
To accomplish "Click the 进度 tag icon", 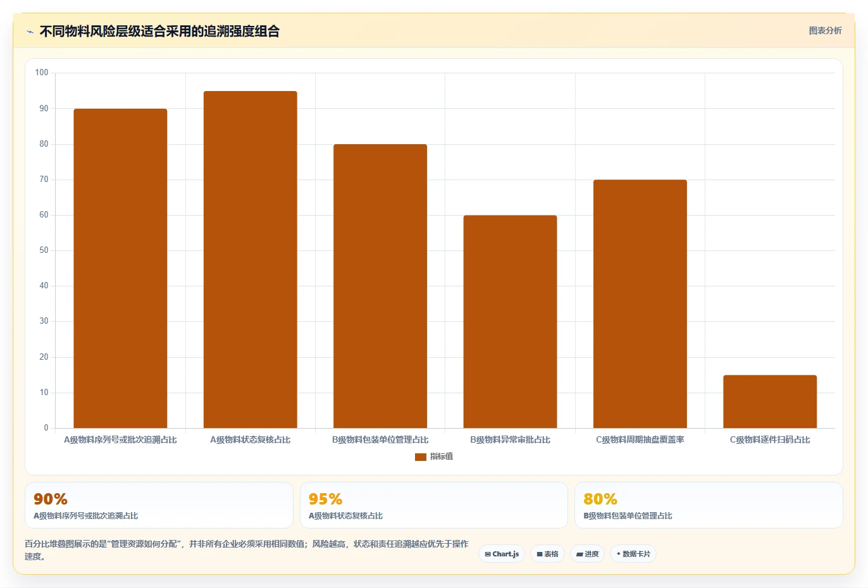I will coord(580,554).
